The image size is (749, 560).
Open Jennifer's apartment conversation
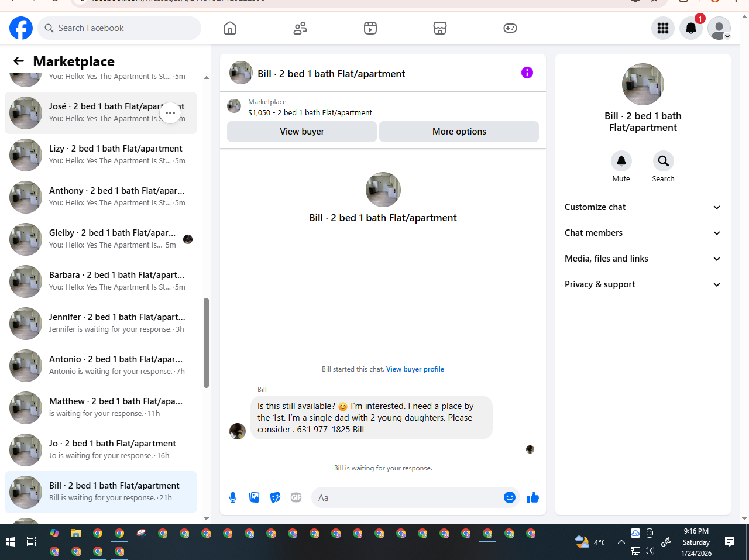coord(101,324)
